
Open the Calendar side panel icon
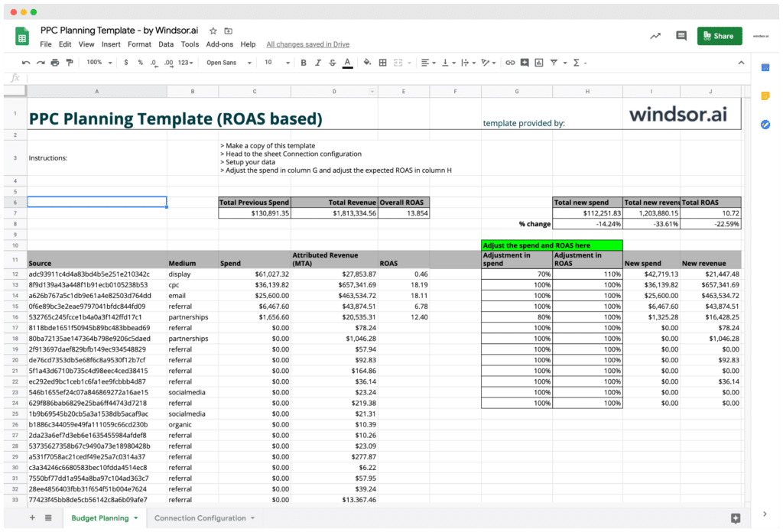(x=765, y=67)
